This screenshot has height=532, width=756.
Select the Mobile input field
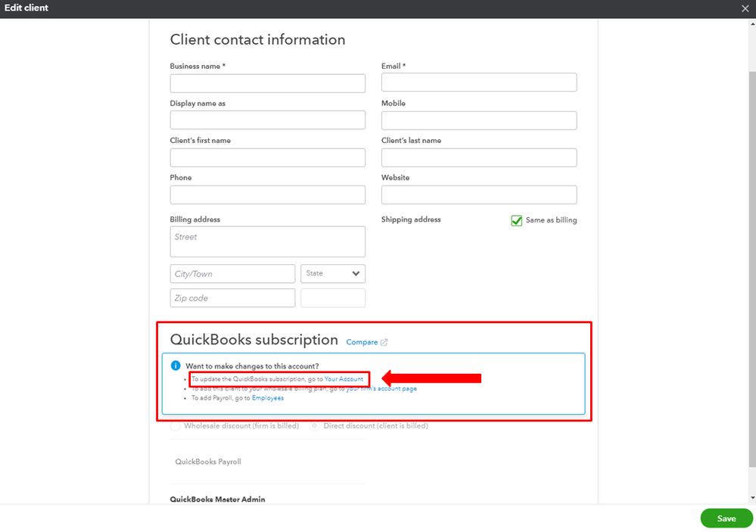tap(479, 120)
